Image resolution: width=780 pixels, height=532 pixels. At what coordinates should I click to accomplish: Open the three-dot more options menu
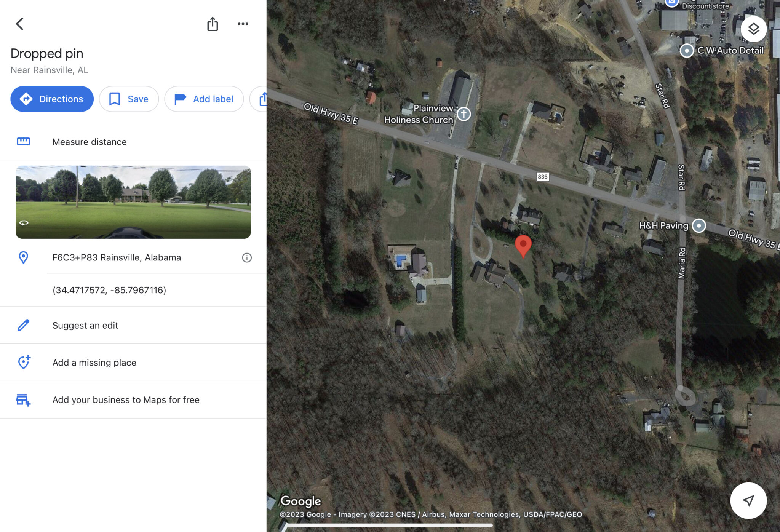[x=243, y=24]
